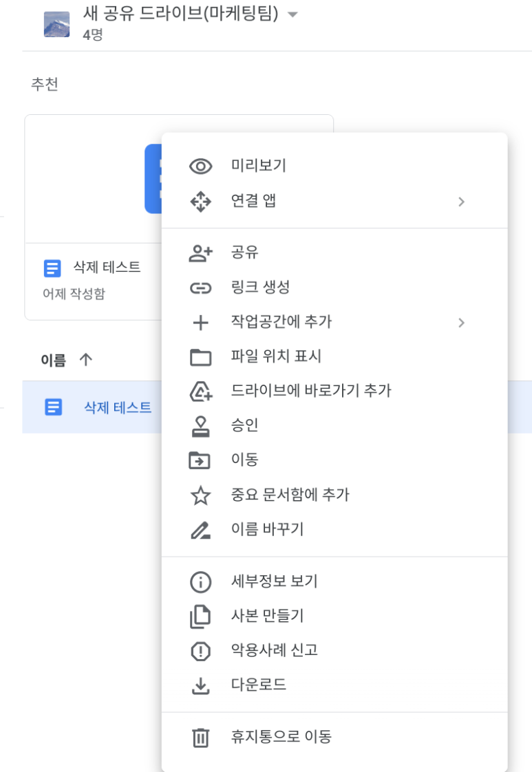This screenshot has height=772, width=532.
Task: Click the eye icon beside 미리보기
Action: (200, 167)
